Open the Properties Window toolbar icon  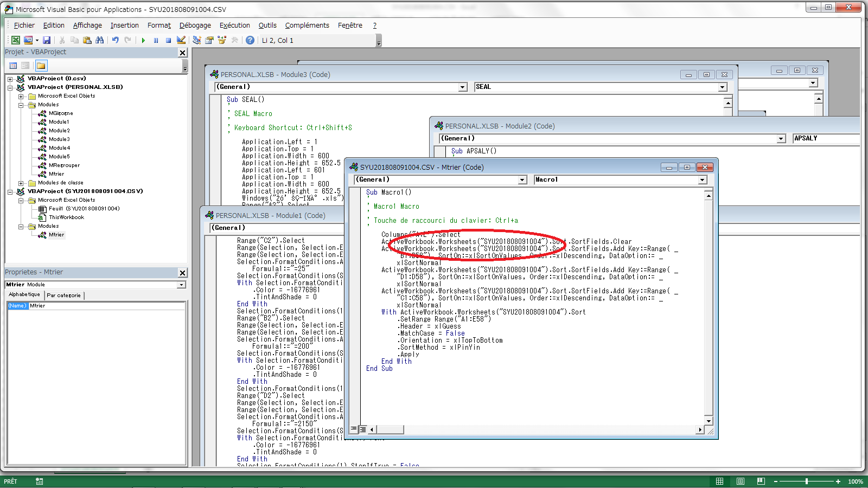209,40
